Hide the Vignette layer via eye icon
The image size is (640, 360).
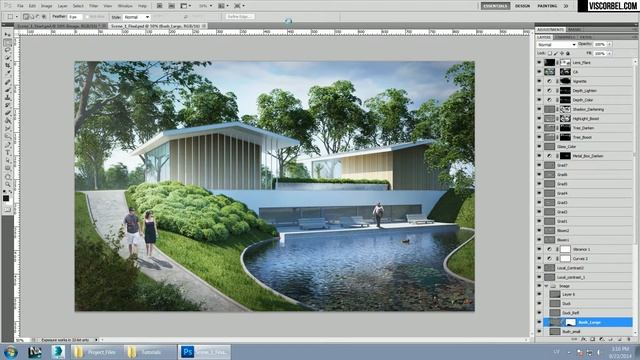539,81
